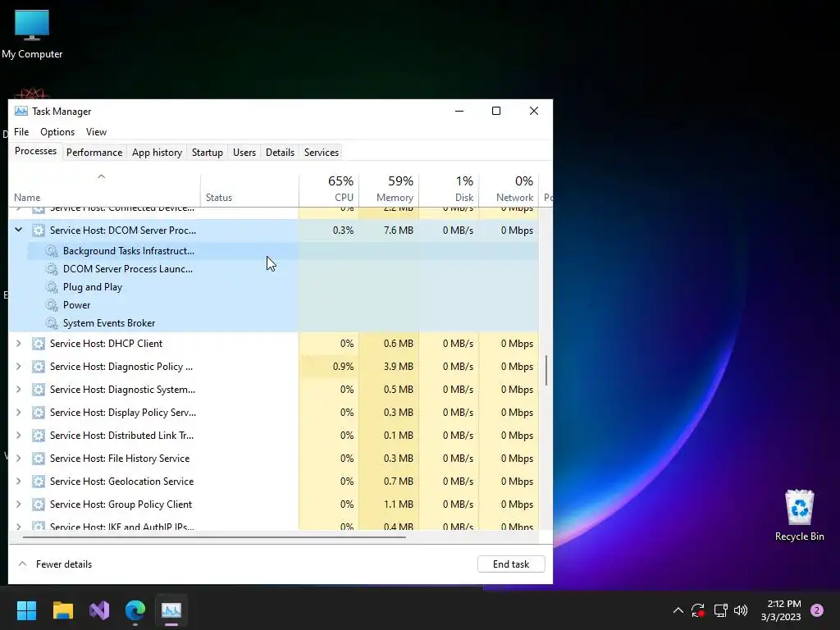The width and height of the screenshot is (840, 630).
Task: Click the 0.9% CPU cell
Action: pos(329,367)
